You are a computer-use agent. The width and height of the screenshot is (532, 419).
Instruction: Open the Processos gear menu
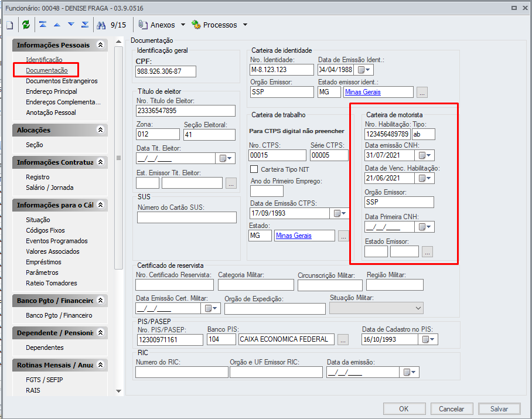(x=214, y=25)
